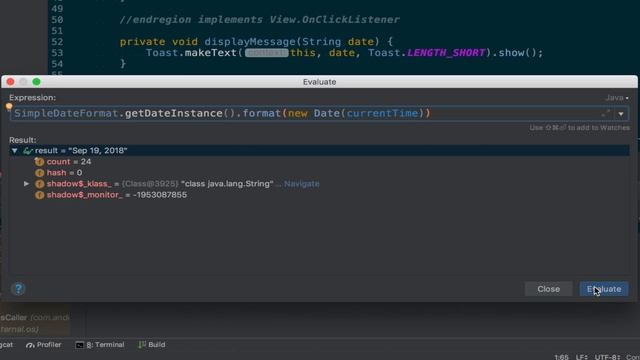This screenshot has width=640, height=360.
Task: Follow the Navigate link for shadow$_klass_
Action: tap(302, 184)
